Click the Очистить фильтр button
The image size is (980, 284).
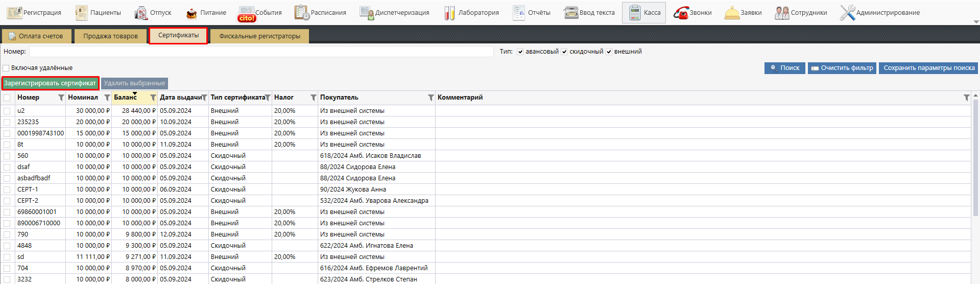(x=842, y=68)
